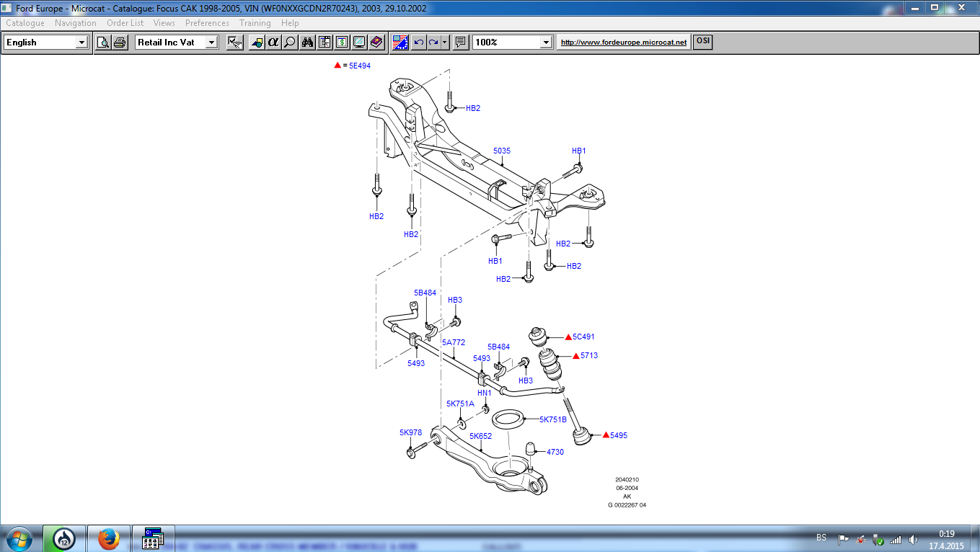Select part label 5K751A on the diagram

[x=460, y=404]
